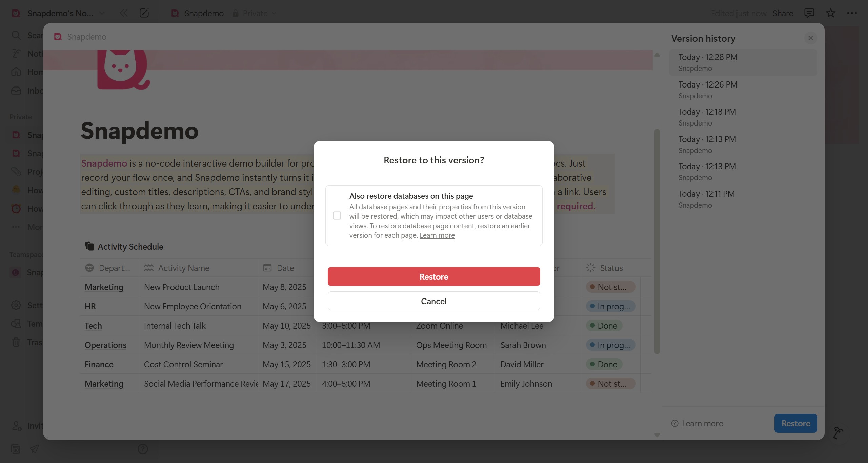Cancel the restore confirmation dialog
Viewport: 868px width, 463px height.
[x=433, y=301]
